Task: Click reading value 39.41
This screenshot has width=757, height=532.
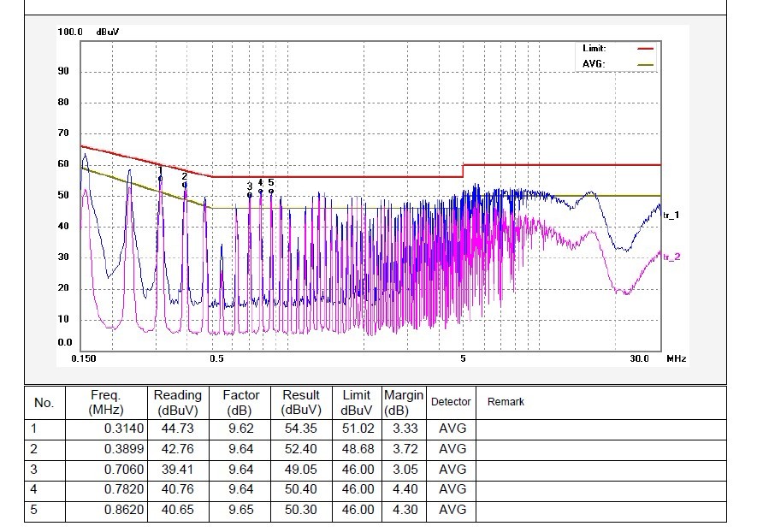Action: (x=178, y=470)
